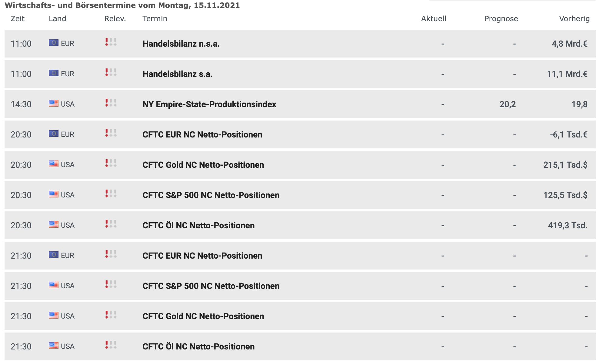Click the EU flag in the 21:30 CFTC EUR row
Viewport: 600px width, 364px height.
pyautogui.click(x=54, y=255)
